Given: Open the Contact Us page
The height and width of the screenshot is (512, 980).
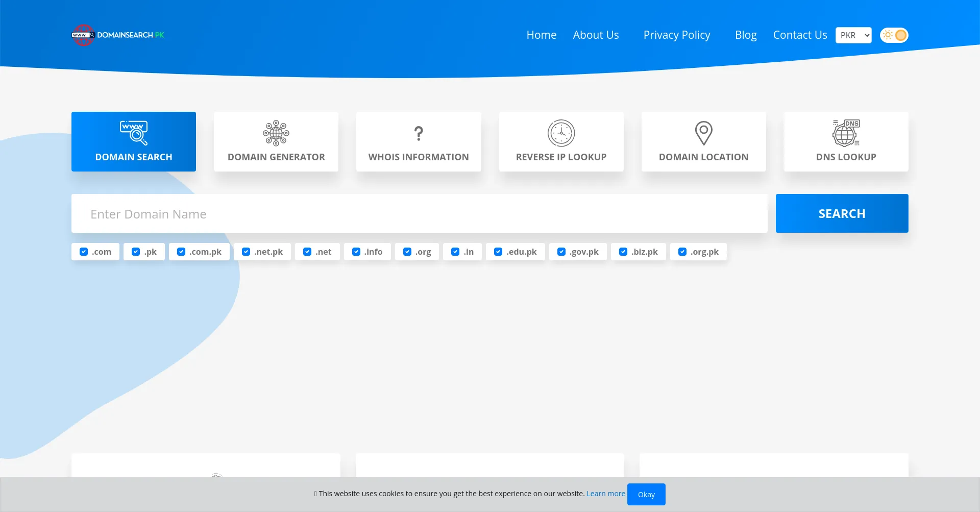Looking at the screenshot, I should [x=800, y=35].
